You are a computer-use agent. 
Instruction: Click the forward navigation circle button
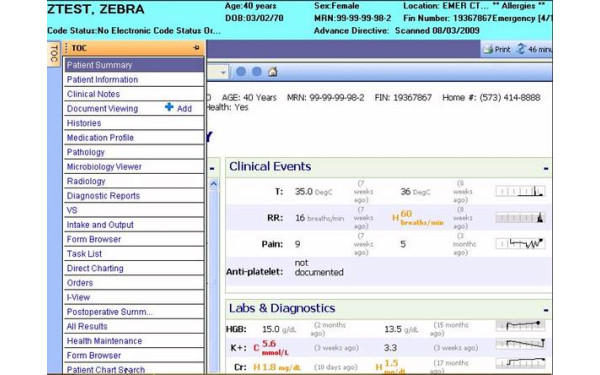pos(257,72)
